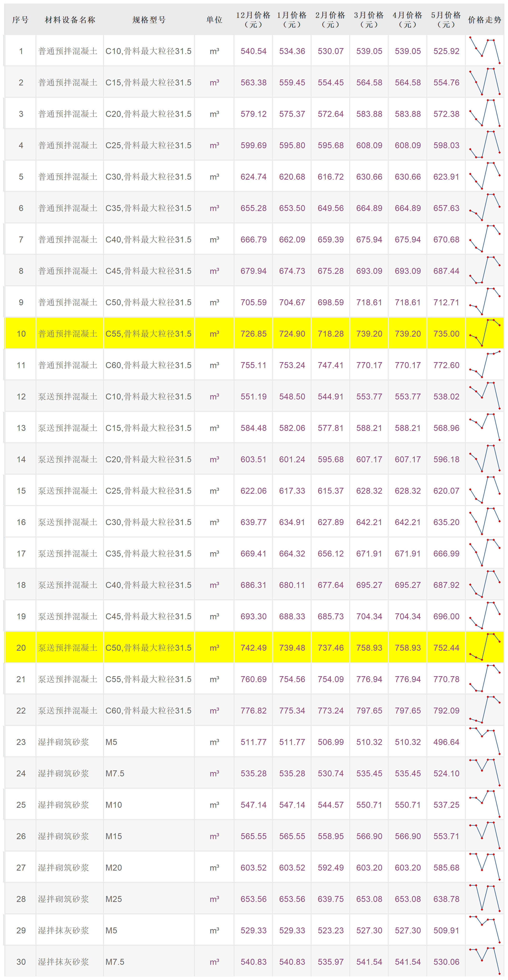Click the price trend sparkline in row 1
This screenshot has height=980, width=508.
point(484,51)
